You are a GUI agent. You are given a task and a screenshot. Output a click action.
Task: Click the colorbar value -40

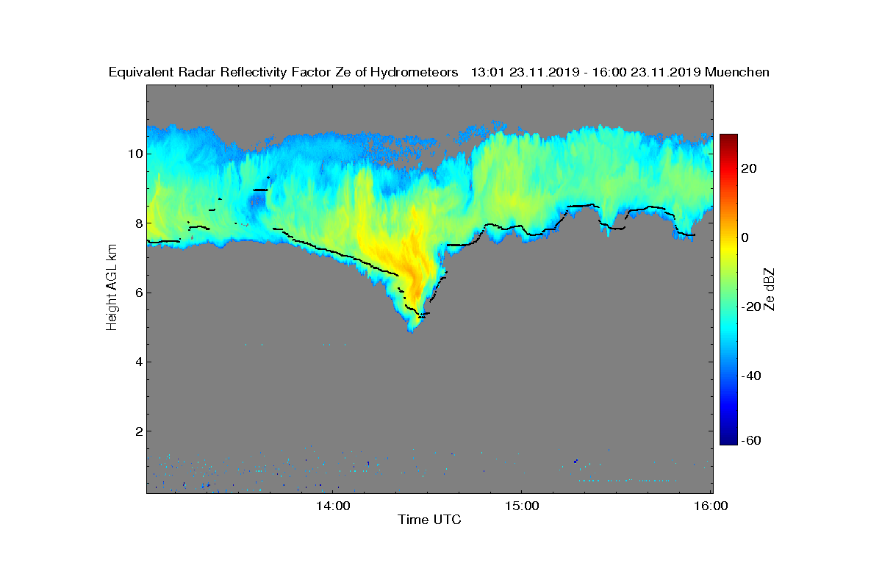[751, 376]
